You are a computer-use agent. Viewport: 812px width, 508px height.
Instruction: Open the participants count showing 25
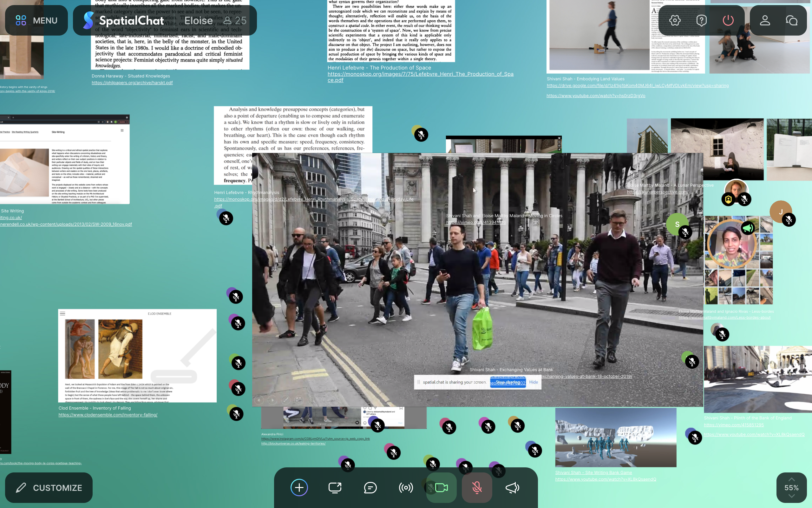point(235,21)
